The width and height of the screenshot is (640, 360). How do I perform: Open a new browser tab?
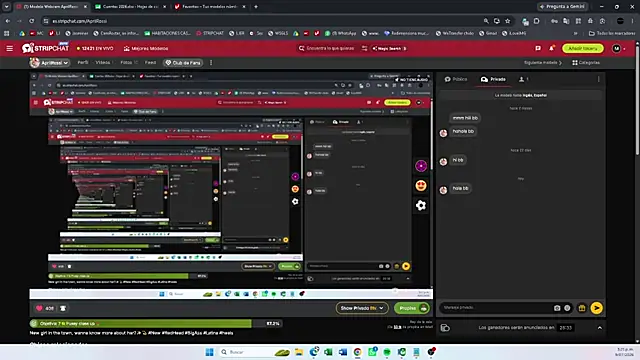click(256, 7)
